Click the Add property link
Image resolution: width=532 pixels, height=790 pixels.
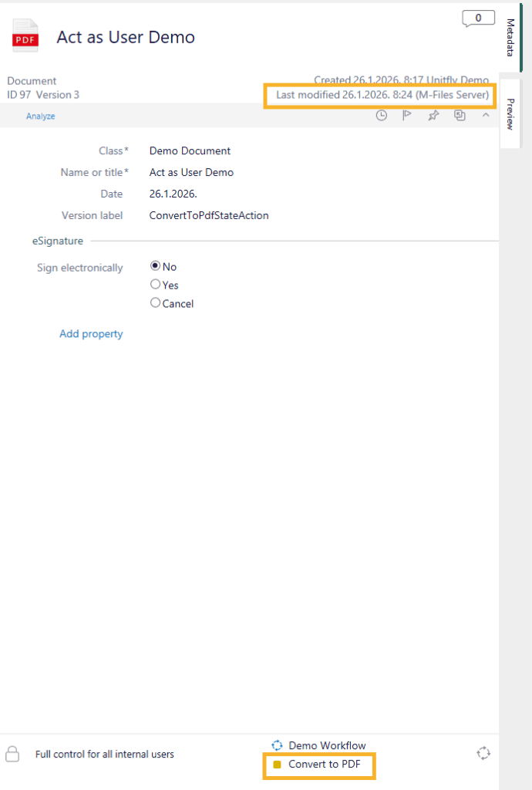pos(91,334)
